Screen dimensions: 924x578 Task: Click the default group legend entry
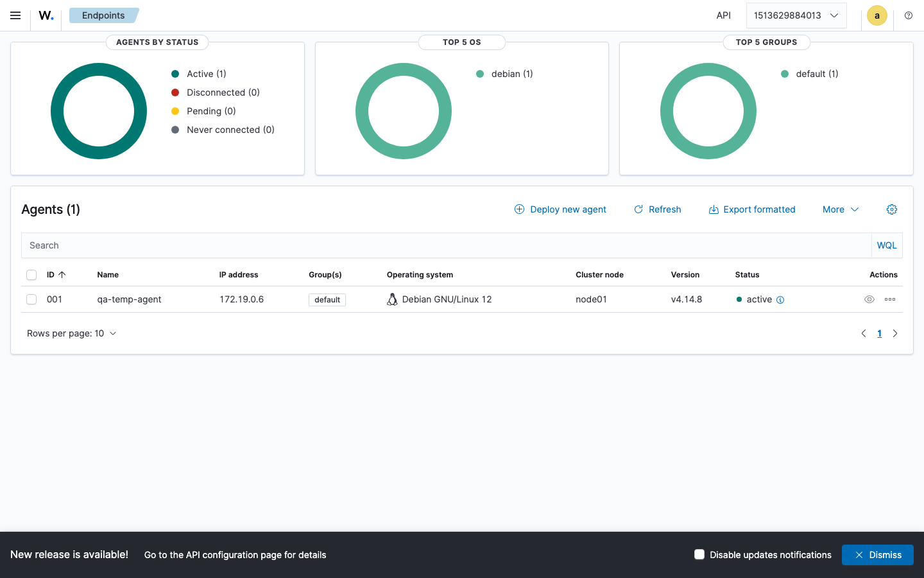(810, 74)
